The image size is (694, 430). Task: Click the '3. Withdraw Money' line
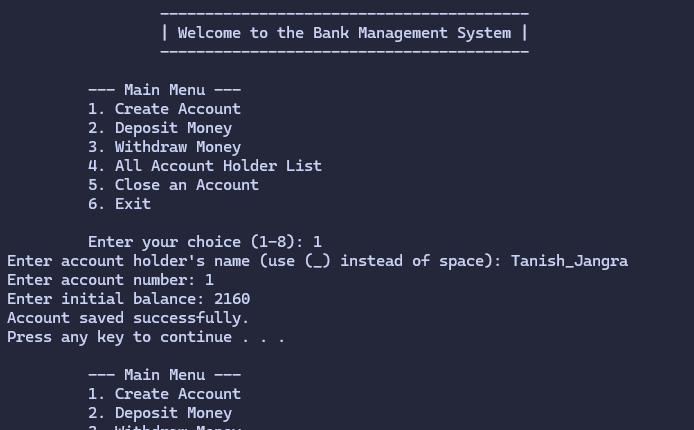click(165, 147)
